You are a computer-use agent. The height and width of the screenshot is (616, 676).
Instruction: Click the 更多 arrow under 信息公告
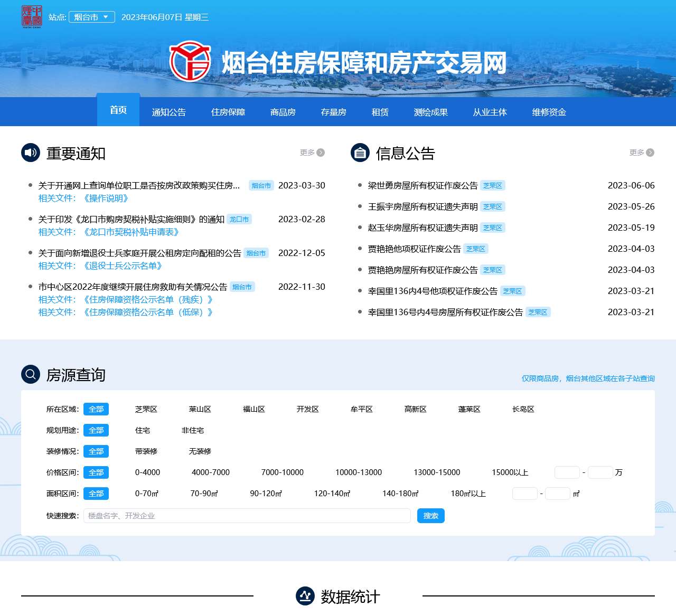(650, 153)
